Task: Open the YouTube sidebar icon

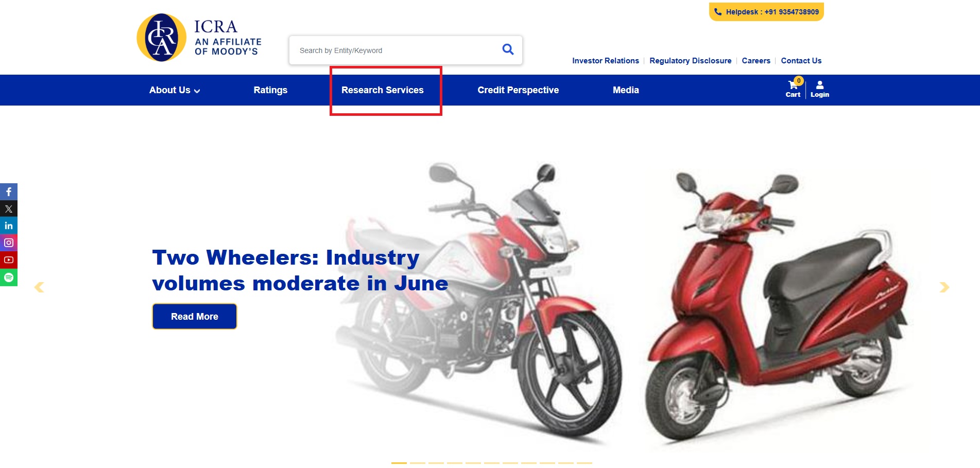Action: [9, 260]
